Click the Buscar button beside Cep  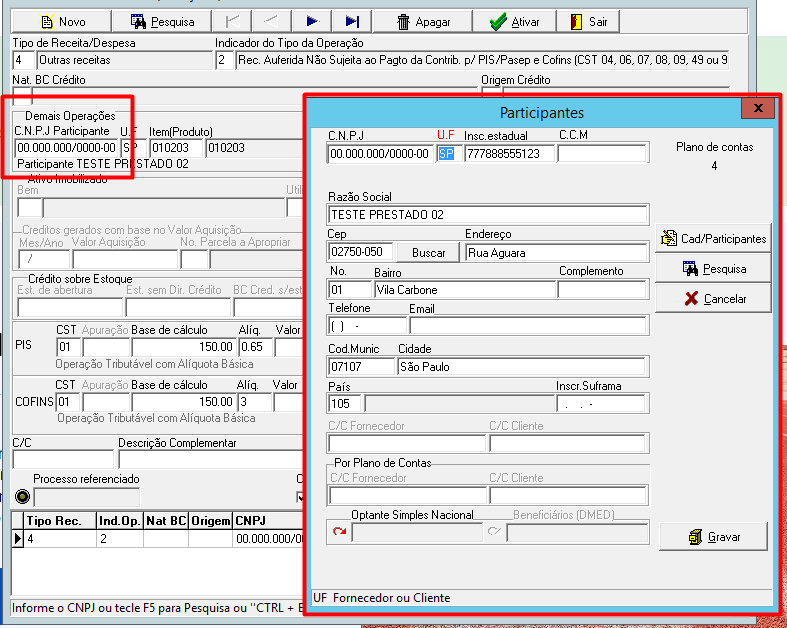click(428, 253)
